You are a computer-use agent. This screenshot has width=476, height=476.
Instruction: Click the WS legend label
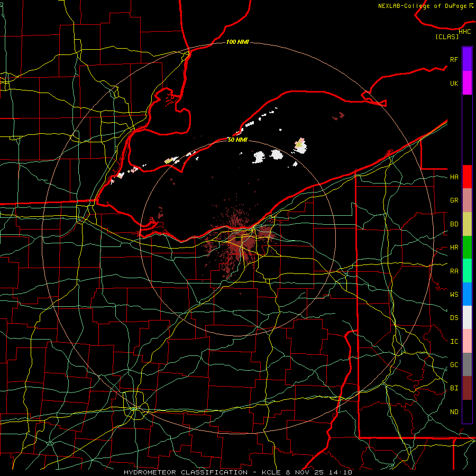click(x=454, y=294)
